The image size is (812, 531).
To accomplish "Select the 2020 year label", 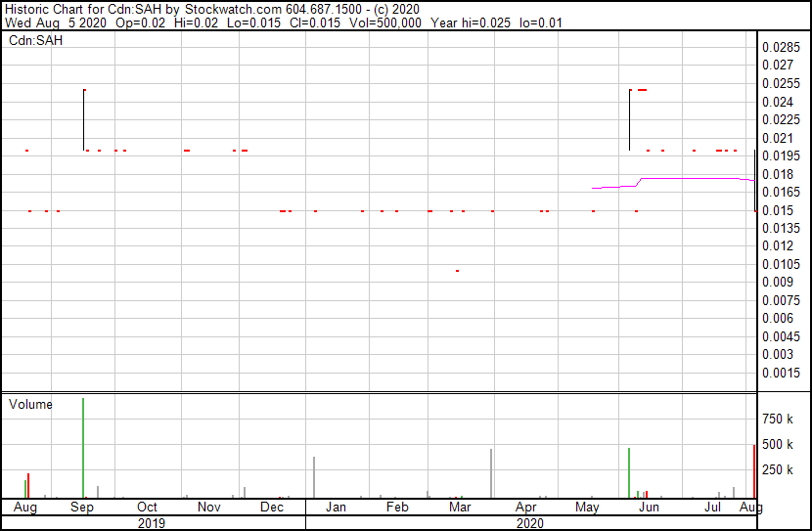I will [528, 523].
